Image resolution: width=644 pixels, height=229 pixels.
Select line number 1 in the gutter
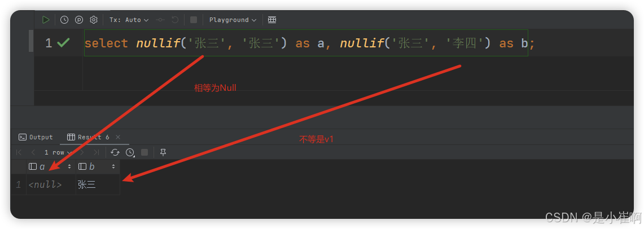[49, 43]
